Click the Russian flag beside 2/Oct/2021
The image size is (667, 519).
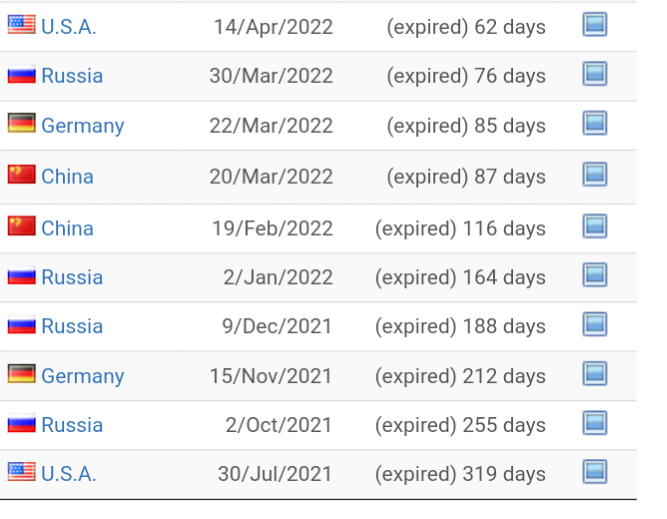tap(22, 423)
